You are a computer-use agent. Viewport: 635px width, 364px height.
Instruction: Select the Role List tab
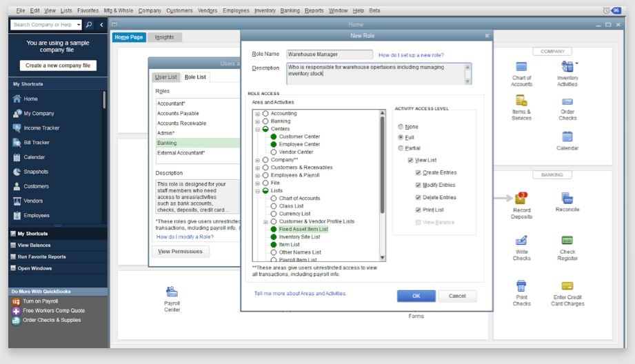tap(195, 77)
